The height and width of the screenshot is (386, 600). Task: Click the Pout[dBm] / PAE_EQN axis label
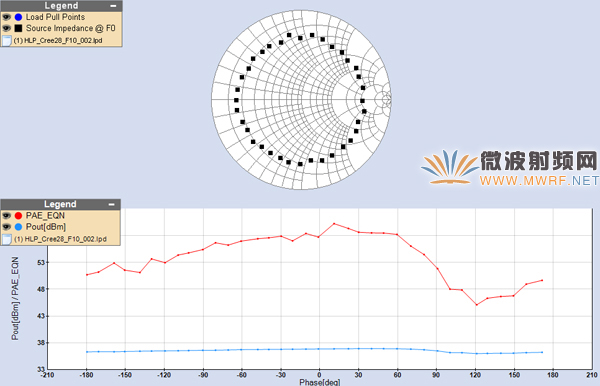click(15, 298)
